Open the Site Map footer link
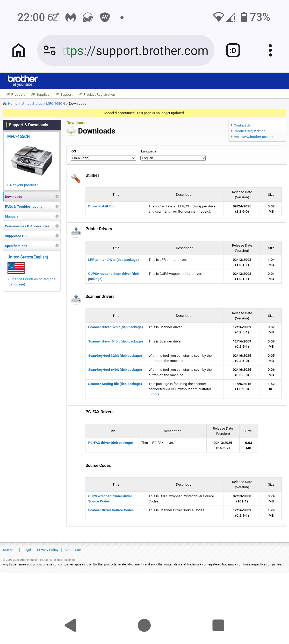Viewport: 289px width, 644px height. pos(10,550)
